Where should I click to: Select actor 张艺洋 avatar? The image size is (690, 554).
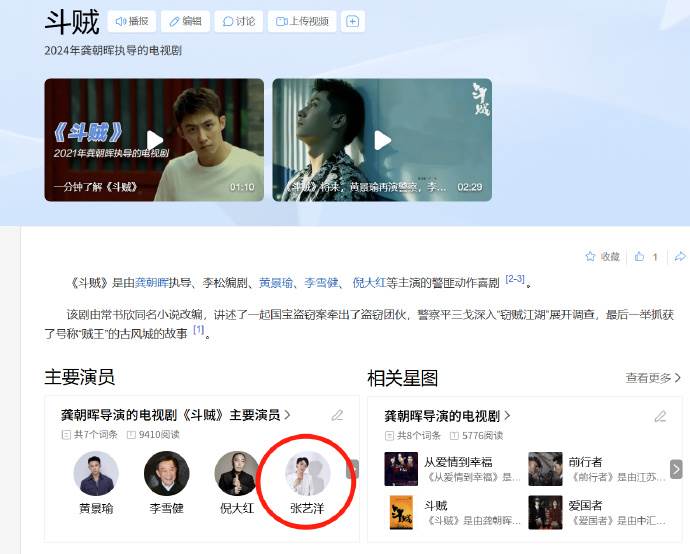(x=307, y=473)
